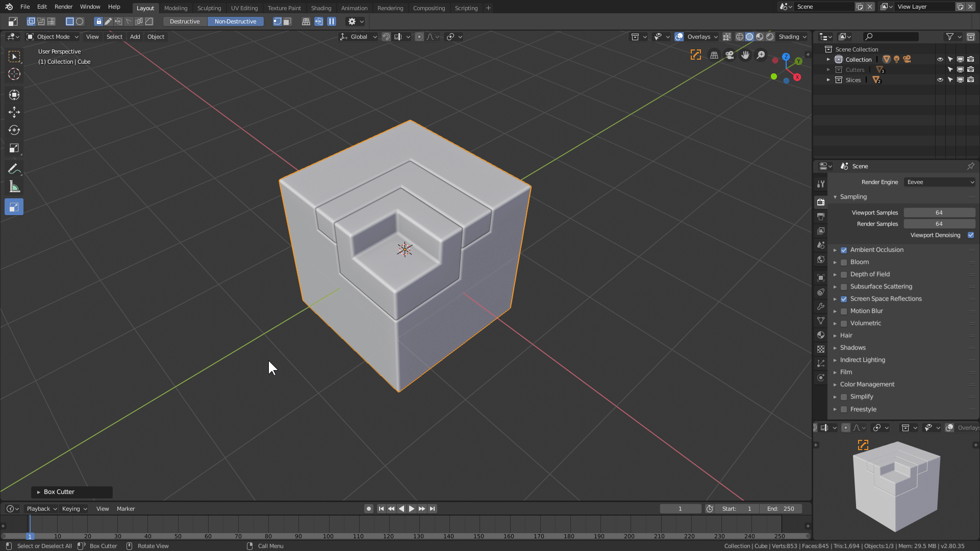Click the Destructive mode button
Viewport: 980px width, 551px height.
click(185, 21)
